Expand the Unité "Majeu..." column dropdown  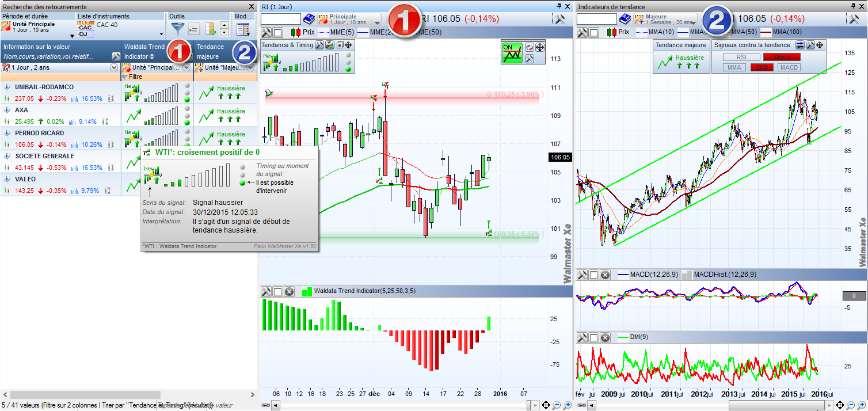tap(252, 67)
